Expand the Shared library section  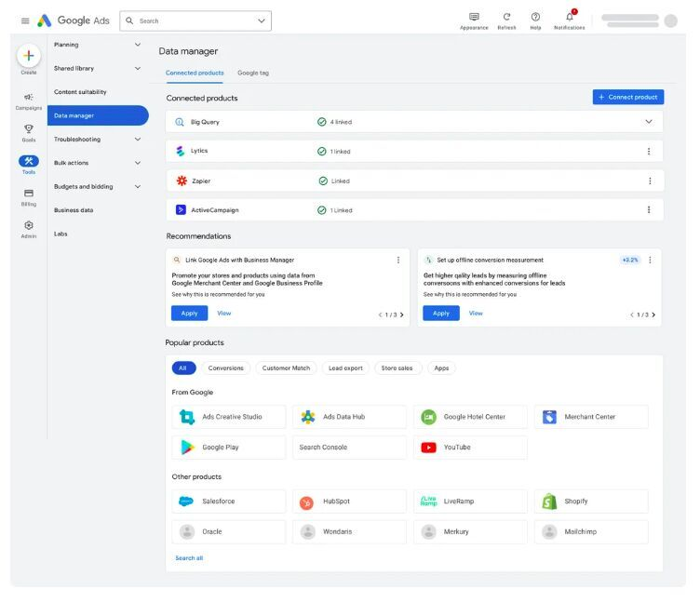138,68
